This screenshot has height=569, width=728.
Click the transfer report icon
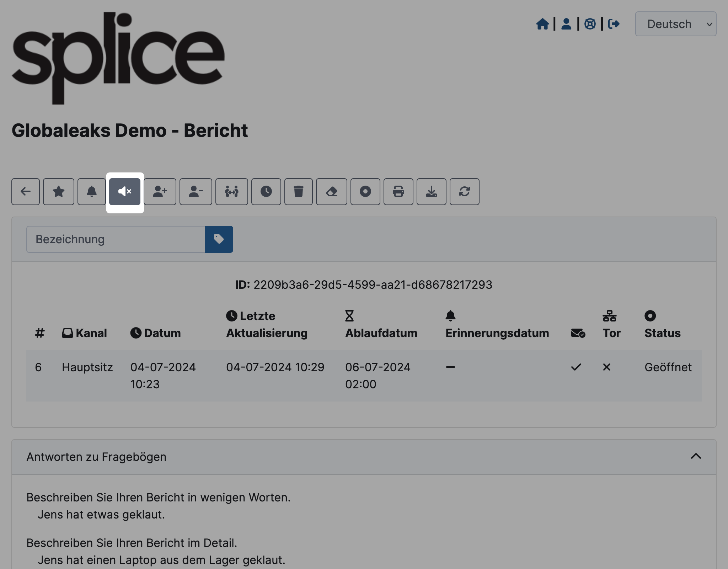pos(231,192)
